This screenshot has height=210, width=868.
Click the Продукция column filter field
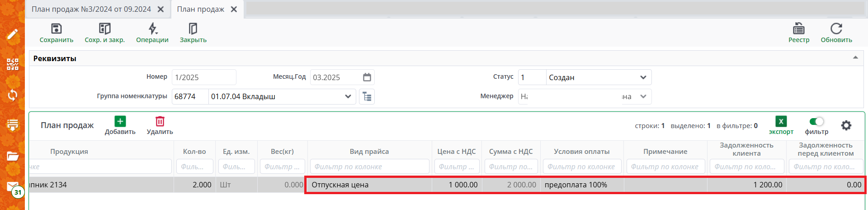coord(100,167)
